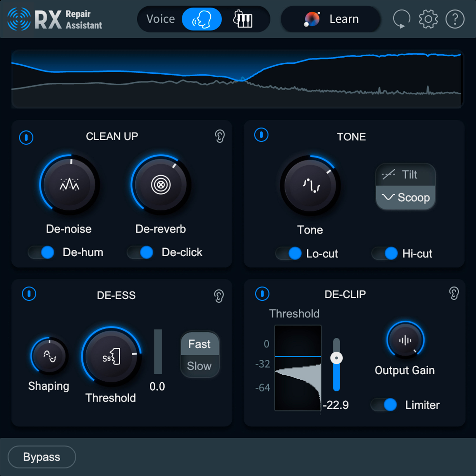Viewport: 476px width, 476px height.
Task: Disable the Tone module power button
Action: click(x=261, y=135)
